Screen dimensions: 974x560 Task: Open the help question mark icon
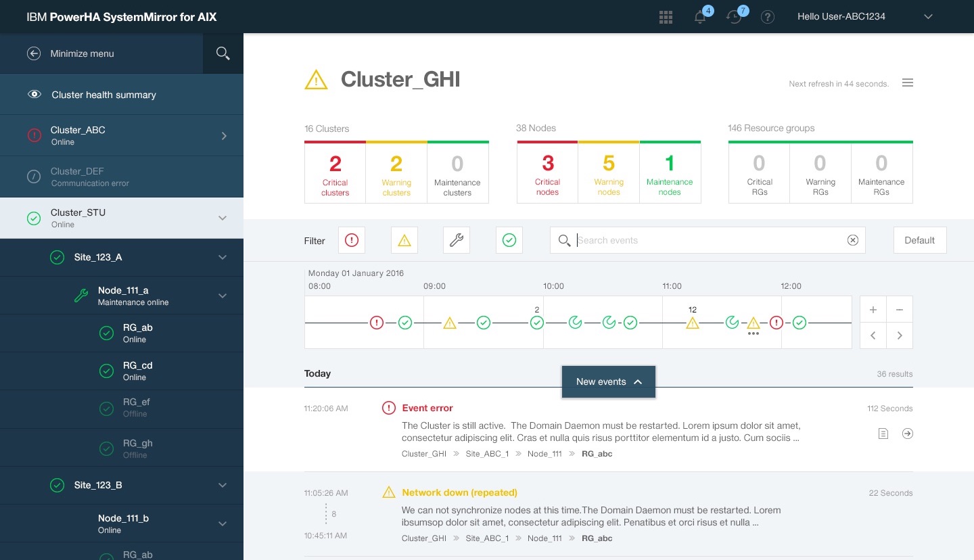(x=768, y=17)
